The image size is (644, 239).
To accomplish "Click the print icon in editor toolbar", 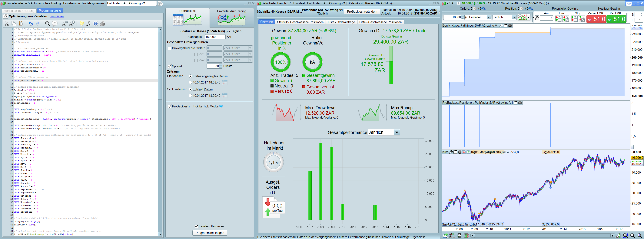I will (x=102, y=24).
